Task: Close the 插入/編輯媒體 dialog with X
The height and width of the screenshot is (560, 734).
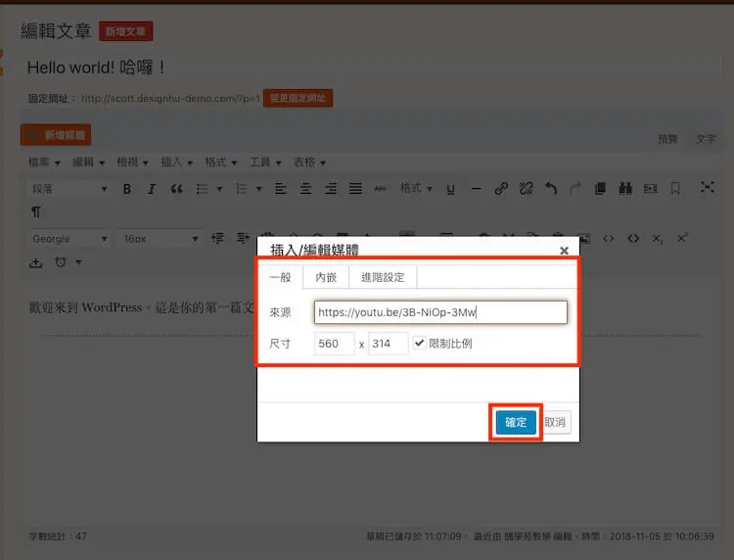Action: [564, 251]
